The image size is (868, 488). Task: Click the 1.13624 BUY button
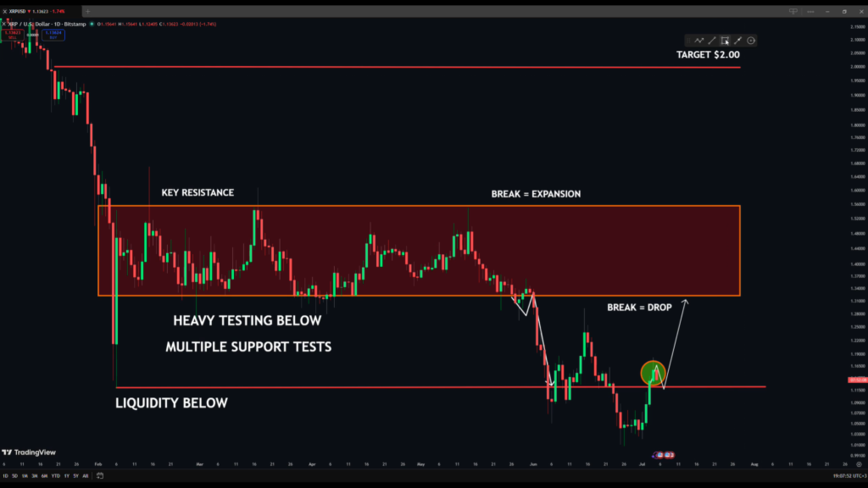click(53, 34)
